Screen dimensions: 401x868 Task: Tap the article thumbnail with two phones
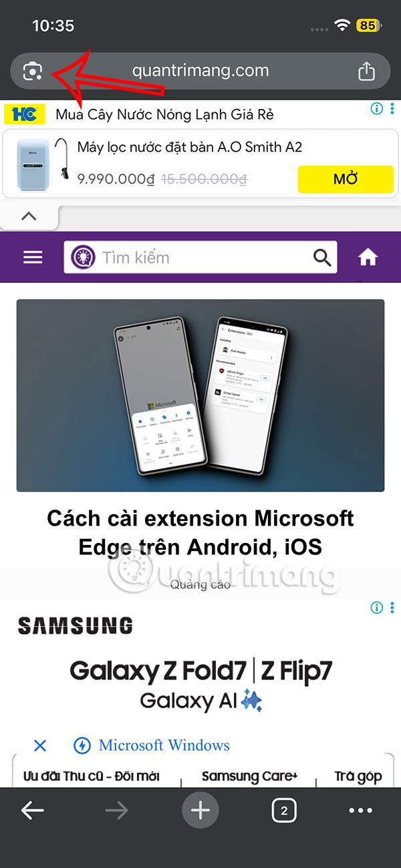pos(200,395)
